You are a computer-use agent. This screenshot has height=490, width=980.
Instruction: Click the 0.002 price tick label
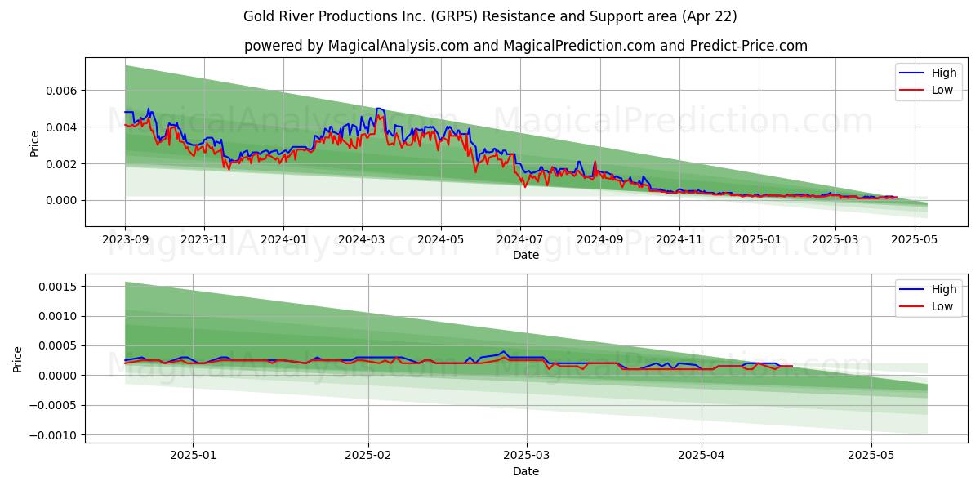(62, 164)
